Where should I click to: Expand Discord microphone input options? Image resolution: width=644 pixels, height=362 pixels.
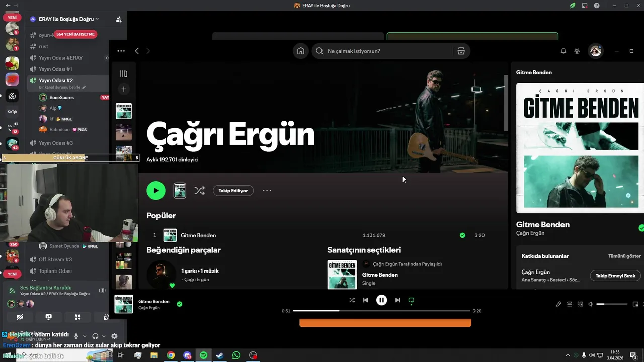coord(85,336)
